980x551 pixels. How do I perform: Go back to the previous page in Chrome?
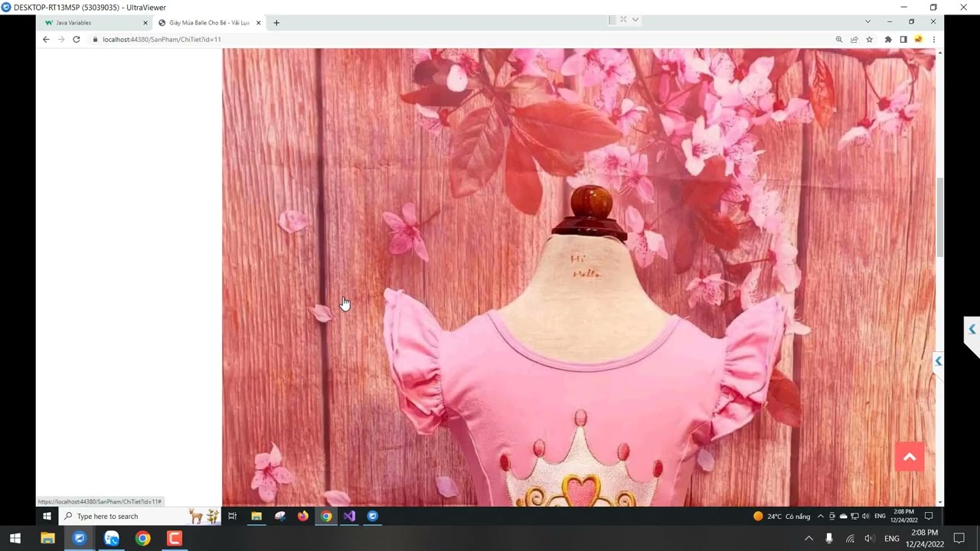[x=46, y=39]
